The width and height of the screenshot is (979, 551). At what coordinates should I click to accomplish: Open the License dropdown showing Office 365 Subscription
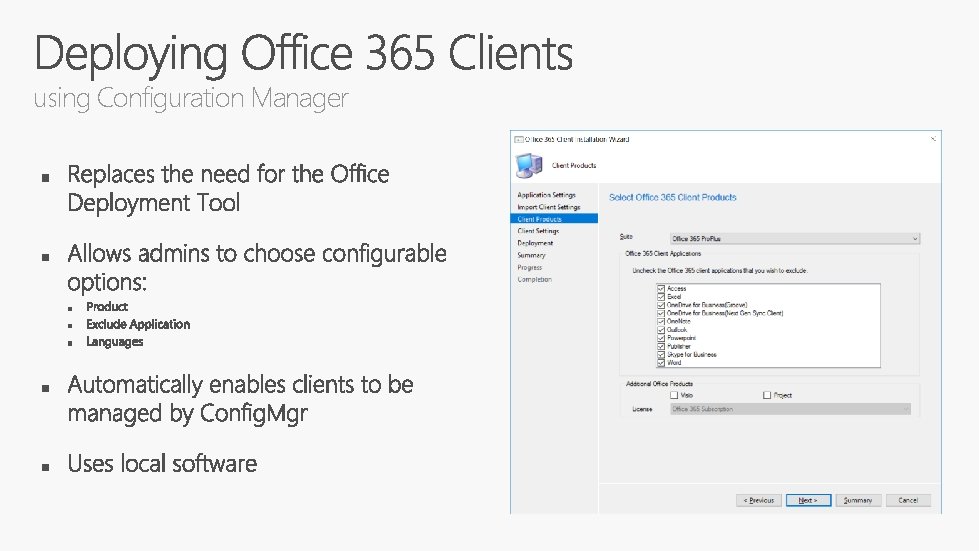tap(790, 409)
